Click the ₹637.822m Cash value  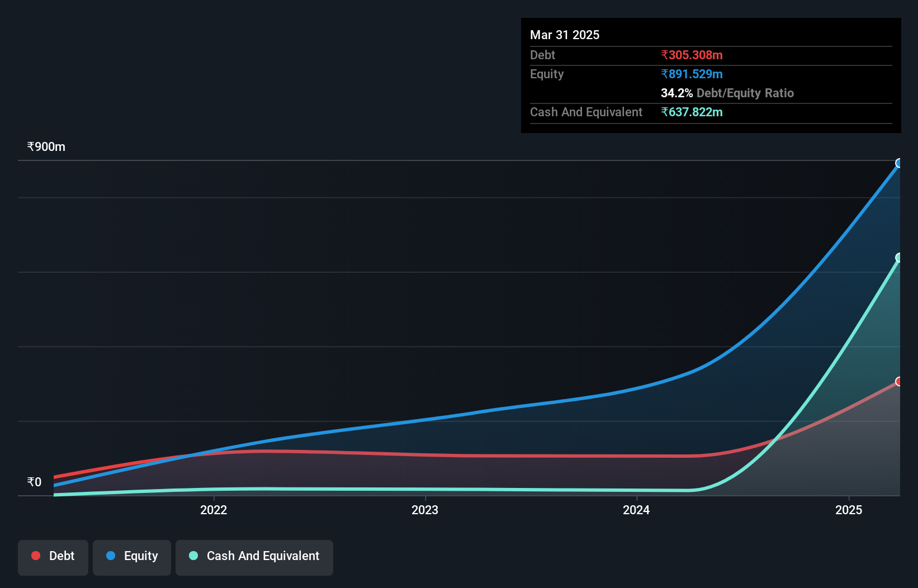click(x=692, y=112)
